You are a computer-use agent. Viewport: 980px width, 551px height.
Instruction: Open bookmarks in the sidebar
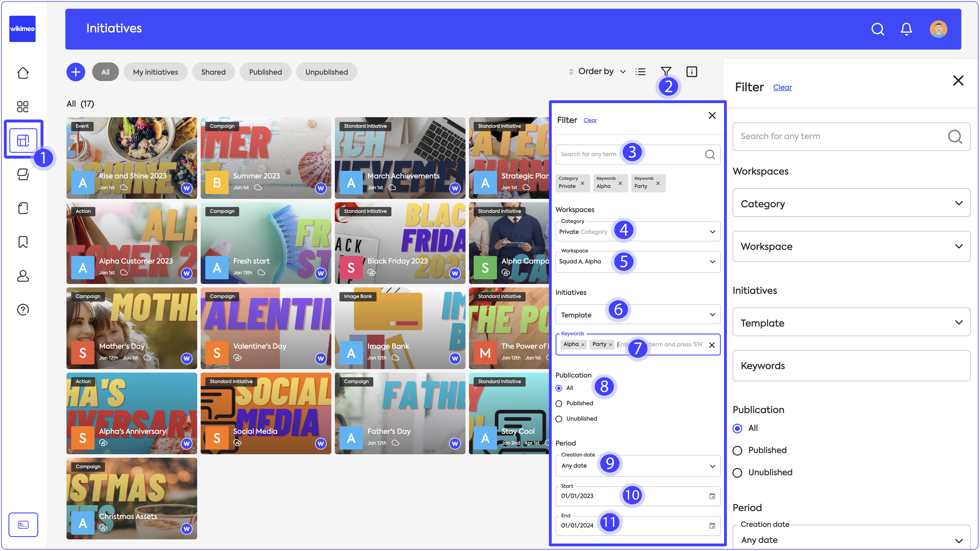[x=23, y=242]
